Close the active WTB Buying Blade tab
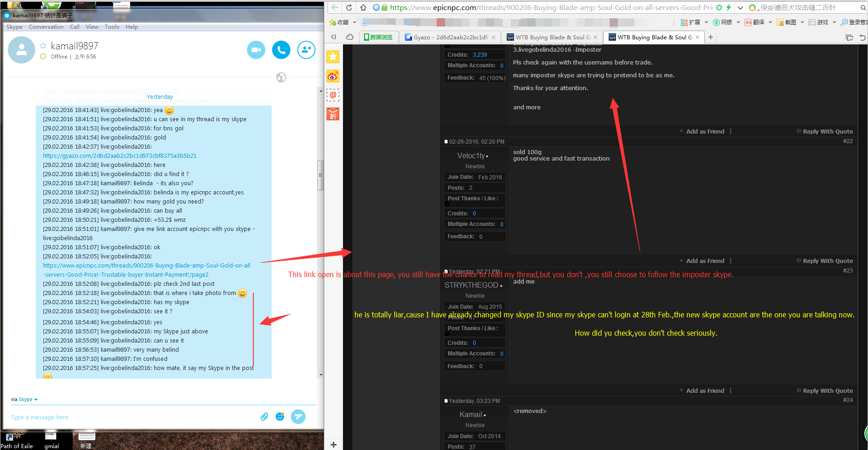The image size is (868, 450). tap(697, 37)
